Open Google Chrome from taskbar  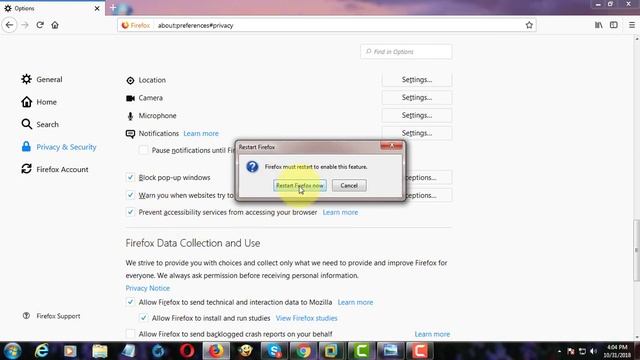[303, 351]
